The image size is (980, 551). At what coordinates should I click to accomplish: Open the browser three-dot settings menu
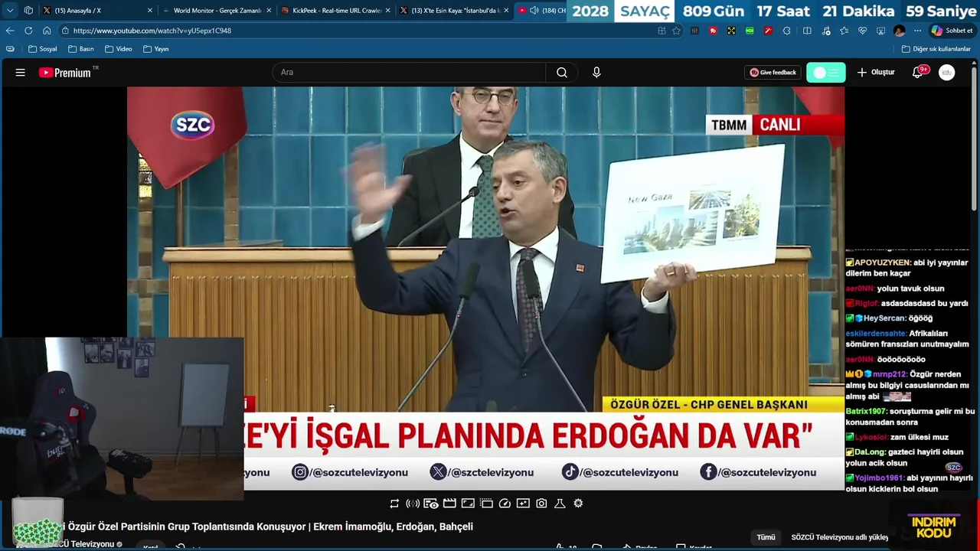click(x=917, y=31)
